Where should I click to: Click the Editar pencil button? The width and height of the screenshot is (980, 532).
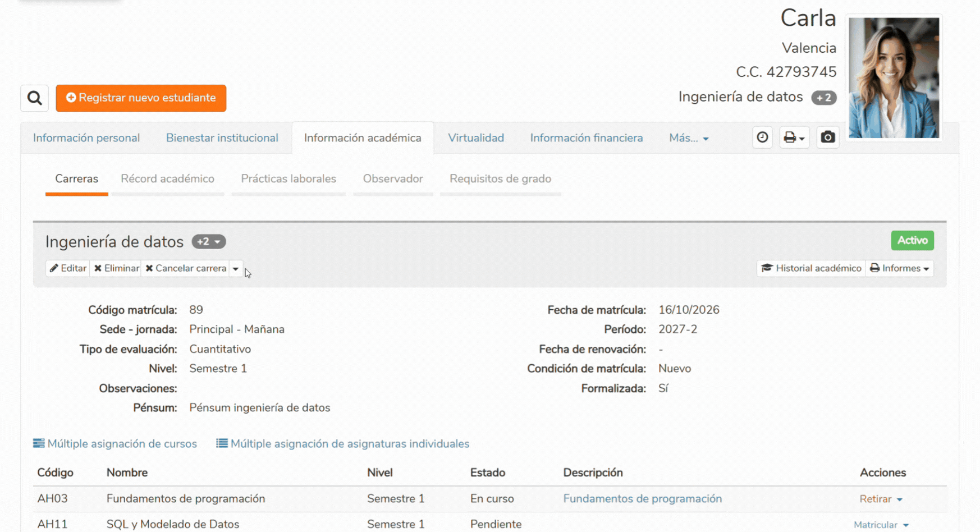tap(67, 268)
